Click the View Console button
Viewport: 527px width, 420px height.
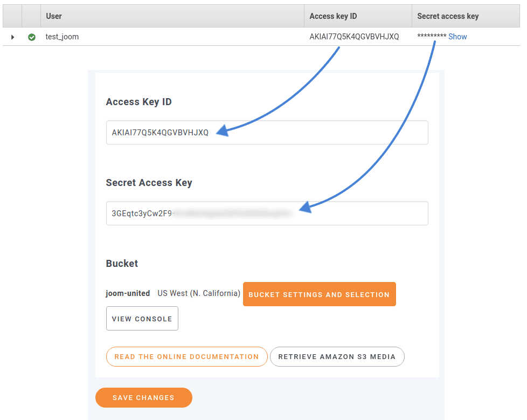pos(142,319)
